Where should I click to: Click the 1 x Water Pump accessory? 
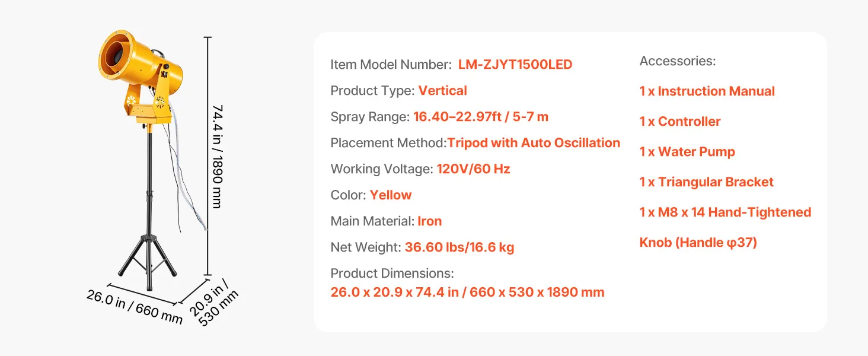point(687,152)
